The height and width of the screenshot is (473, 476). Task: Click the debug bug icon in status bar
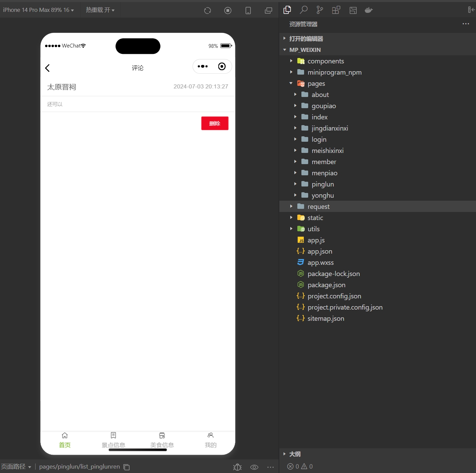[x=237, y=467]
